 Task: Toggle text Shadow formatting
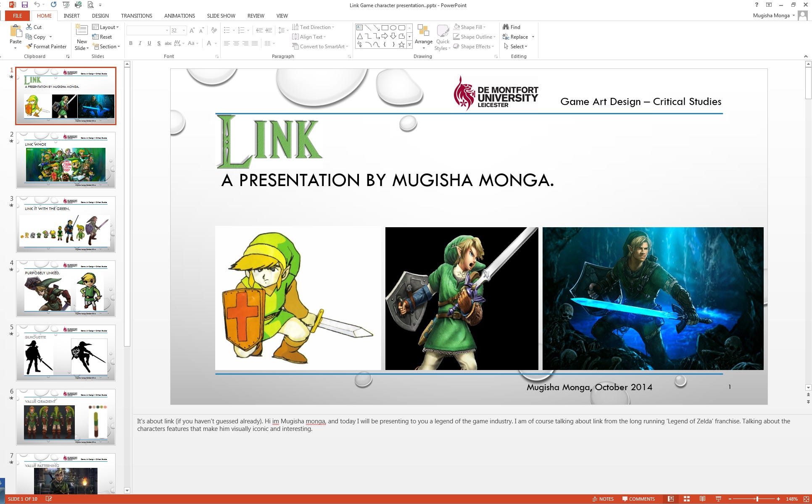coord(158,43)
